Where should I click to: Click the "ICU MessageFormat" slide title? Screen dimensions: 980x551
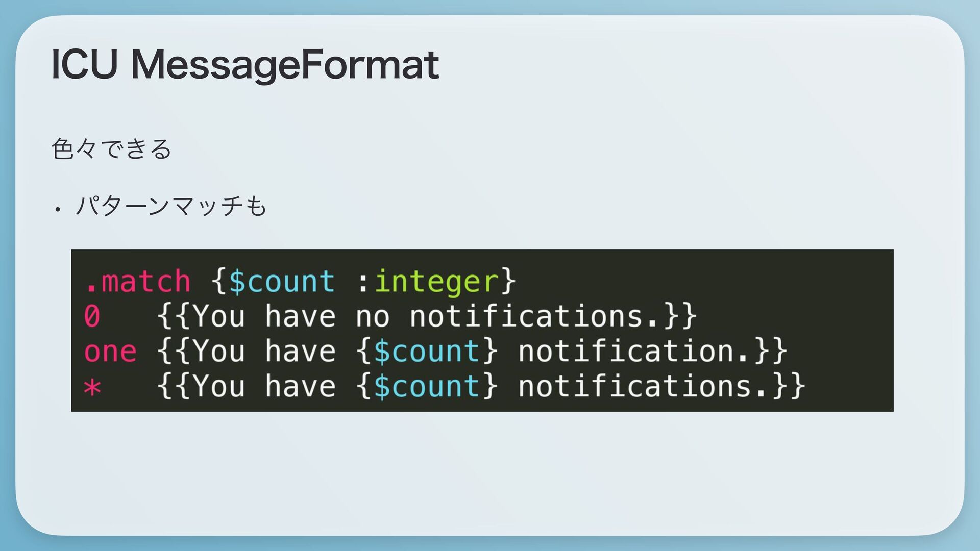(245, 65)
